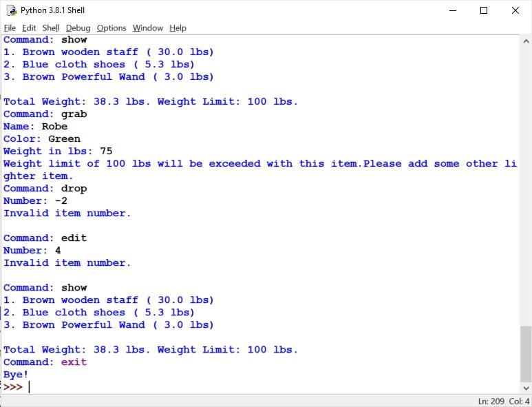The image size is (532, 407).
Task: Click the 'Command: grab' line
Action: click(45, 114)
